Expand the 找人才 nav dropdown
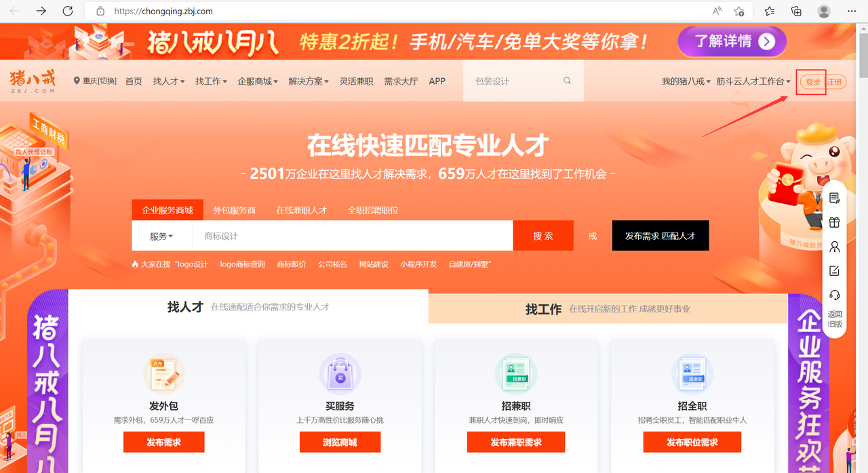868x473 pixels. pos(170,81)
